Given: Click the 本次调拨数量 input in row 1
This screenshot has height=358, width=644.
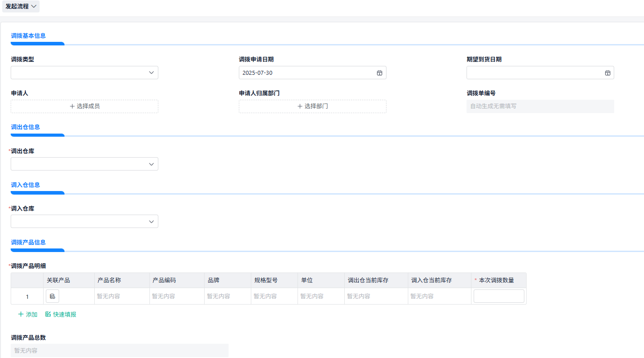Looking at the screenshot, I should pos(499,296).
